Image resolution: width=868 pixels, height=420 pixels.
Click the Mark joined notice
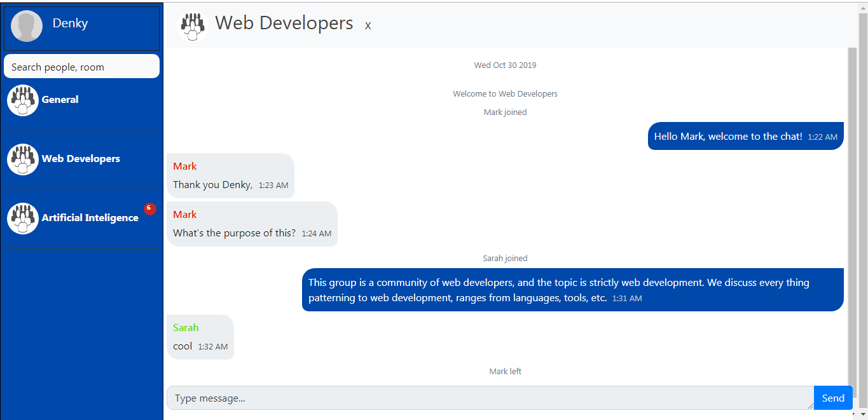click(x=505, y=112)
